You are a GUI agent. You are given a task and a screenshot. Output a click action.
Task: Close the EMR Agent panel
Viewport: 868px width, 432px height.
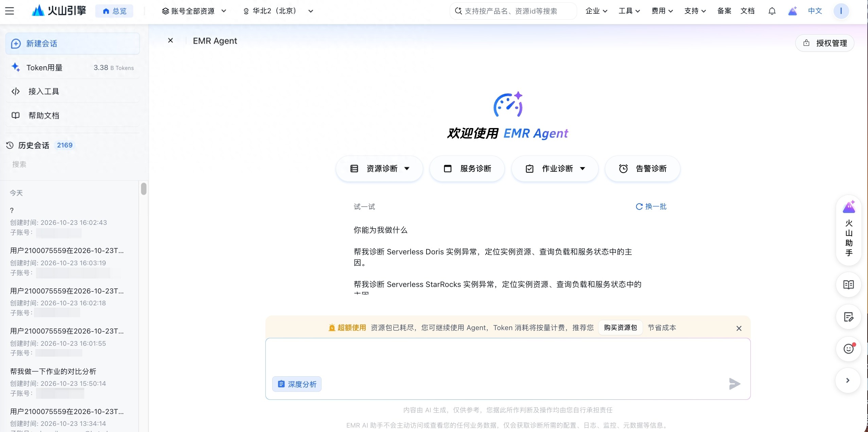click(171, 40)
